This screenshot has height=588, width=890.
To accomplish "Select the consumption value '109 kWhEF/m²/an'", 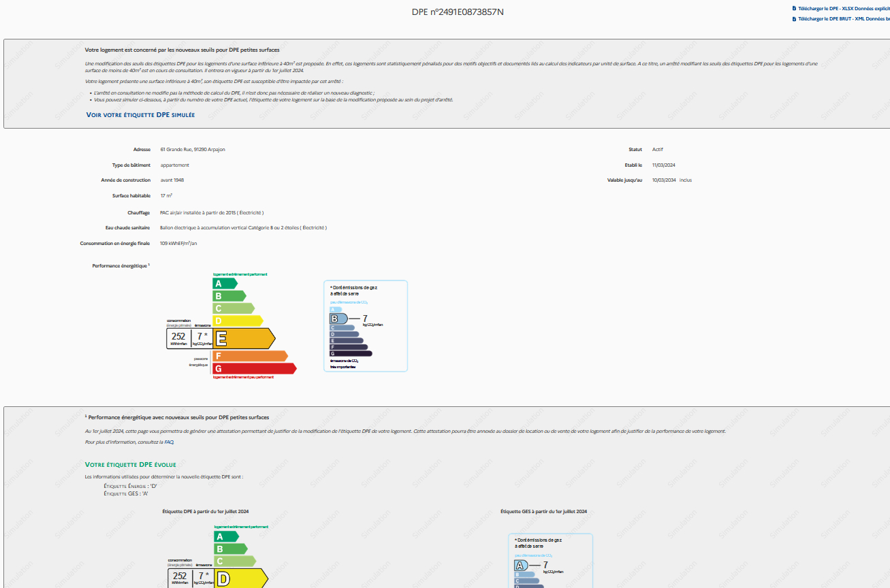I will [x=178, y=243].
